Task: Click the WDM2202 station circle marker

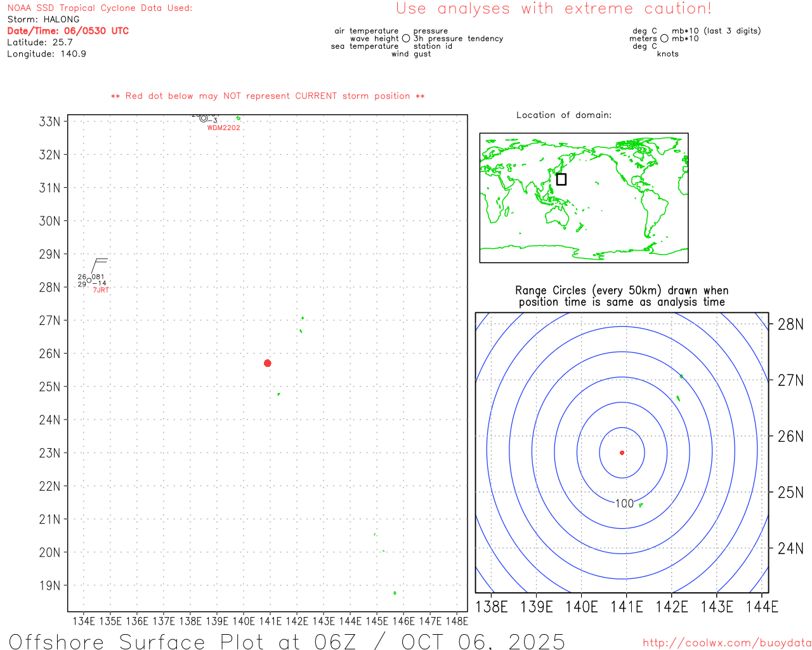Action: coord(203,118)
